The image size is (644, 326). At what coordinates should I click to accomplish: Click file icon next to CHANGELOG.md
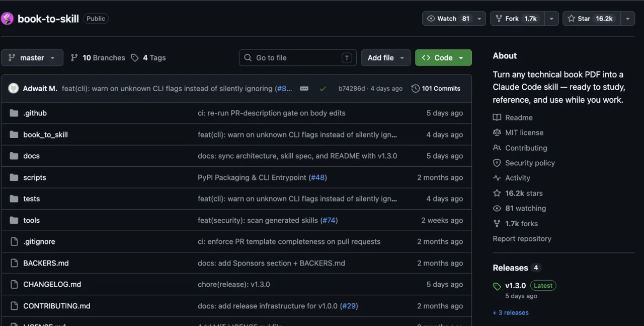[x=14, y=284]
